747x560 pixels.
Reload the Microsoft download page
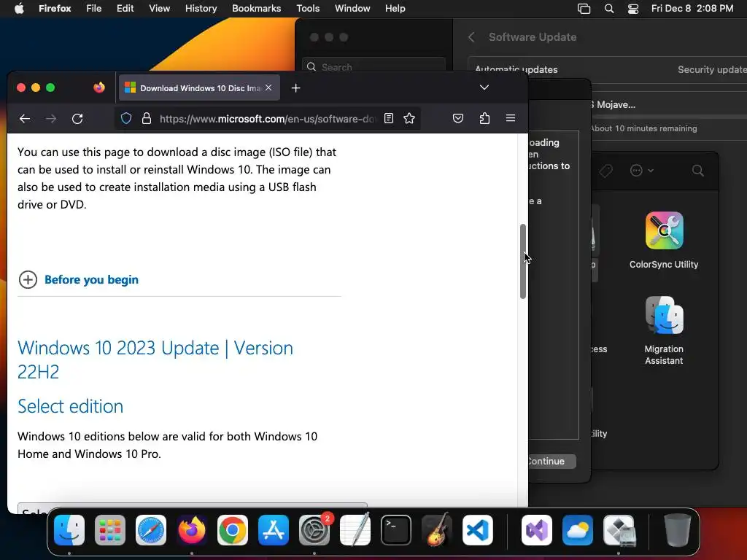[x=77, y=119]
